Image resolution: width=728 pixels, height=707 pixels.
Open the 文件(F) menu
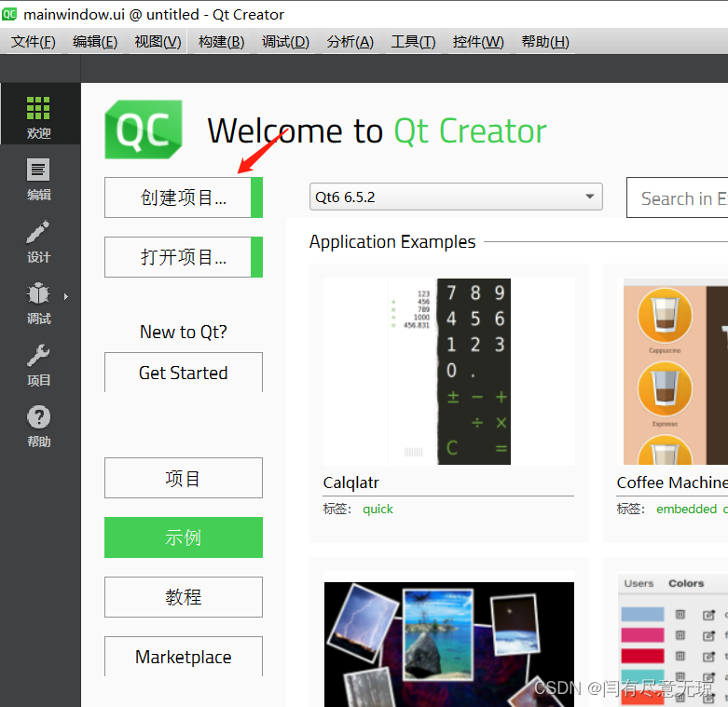tap(34, 42)
